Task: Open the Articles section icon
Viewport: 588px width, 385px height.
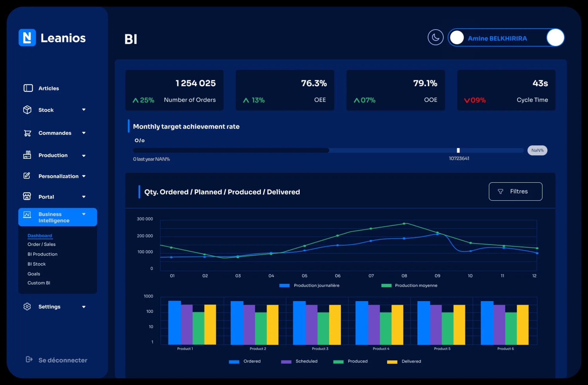Action: pos(28,88)
